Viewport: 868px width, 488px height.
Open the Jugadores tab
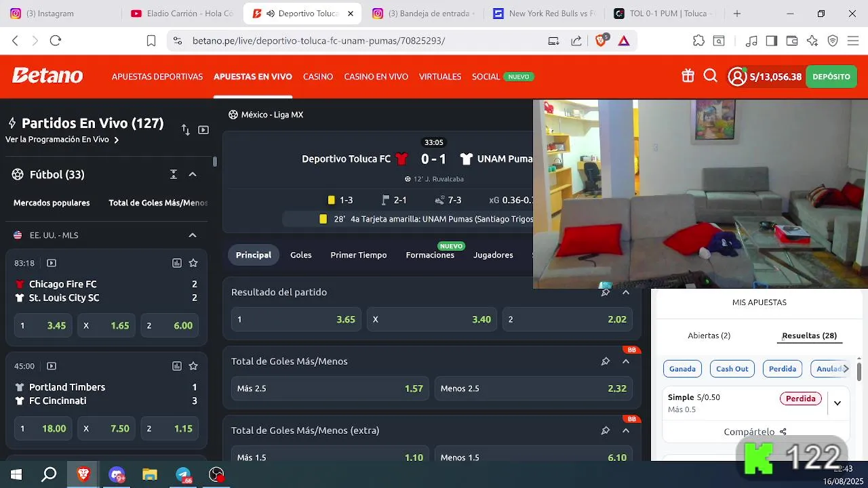493,255
